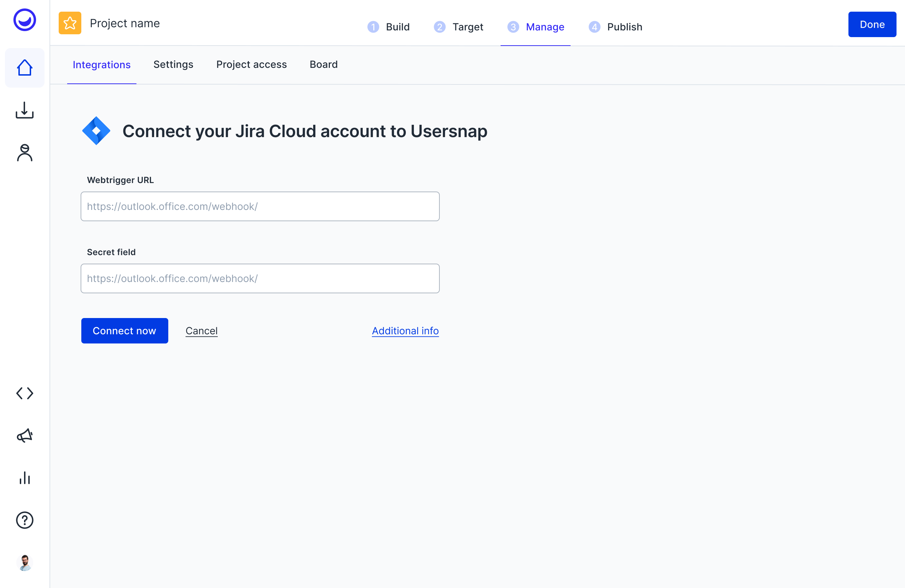Image resolution: width=905 pixels, height=588 pixels.
Task: Open the code embed icon
Action: (25, 393)
